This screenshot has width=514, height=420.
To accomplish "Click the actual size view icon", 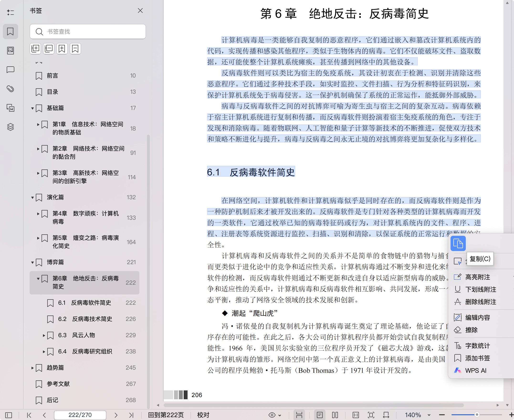I will coord(356,415).
